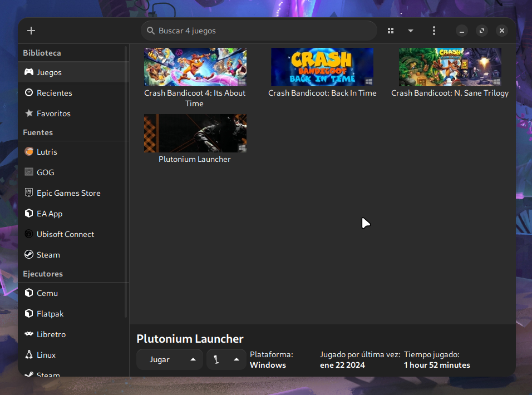Viewport: 532px width, 395px height.
Task: Click the Linux penguin icon
Action: (29, 354)
